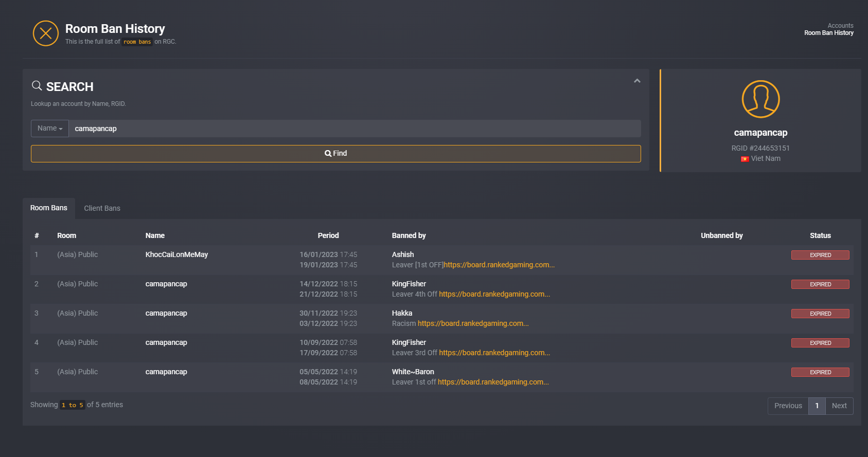
Task: Click the Find button
Action: 336,154
